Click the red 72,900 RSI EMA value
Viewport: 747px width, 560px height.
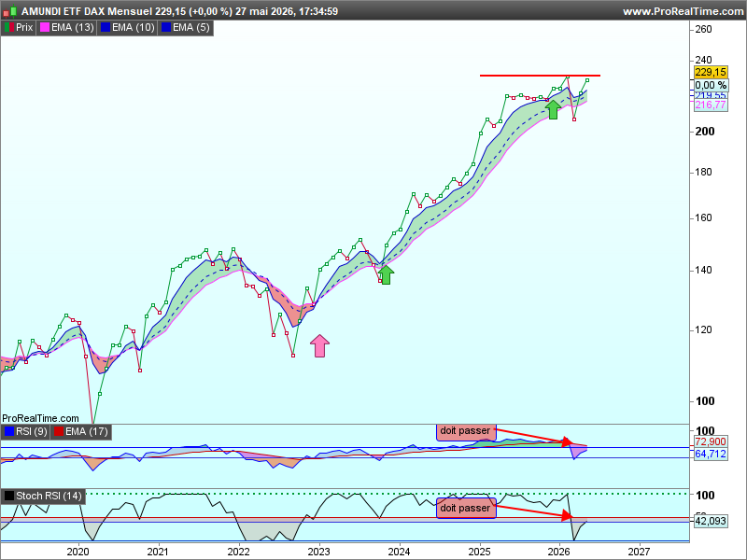(x=711, y=441)
